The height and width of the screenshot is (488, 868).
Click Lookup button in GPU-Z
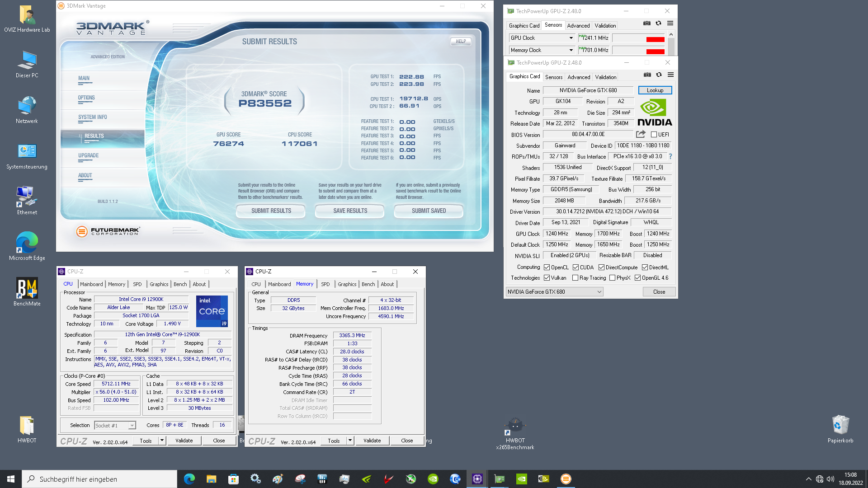click(x=655, y=90)
